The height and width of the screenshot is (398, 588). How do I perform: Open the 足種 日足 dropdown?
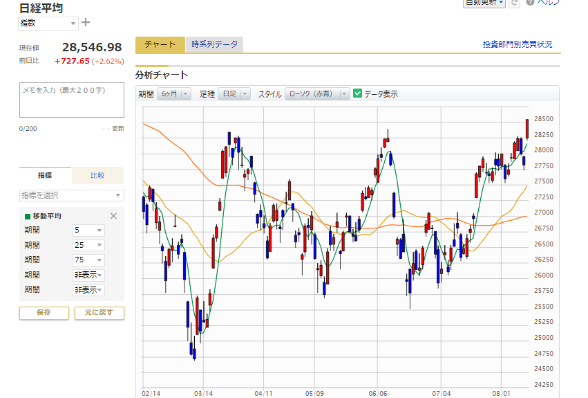(234, 94)
